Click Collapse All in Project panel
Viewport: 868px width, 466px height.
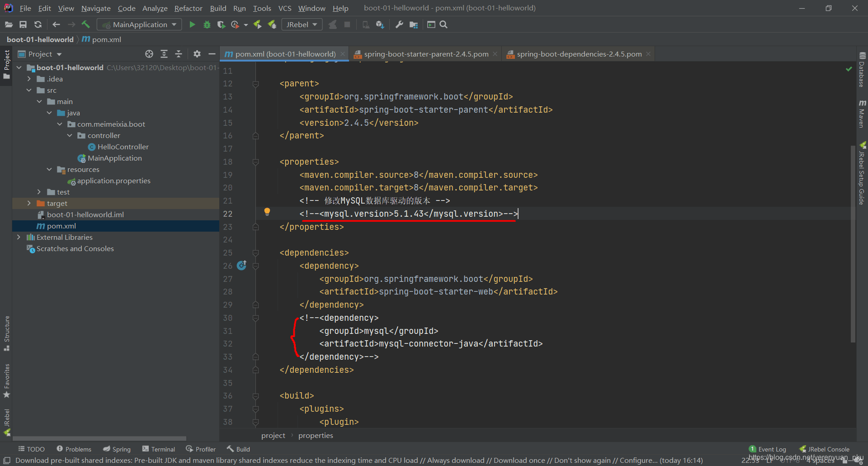[x=179, y=54]
